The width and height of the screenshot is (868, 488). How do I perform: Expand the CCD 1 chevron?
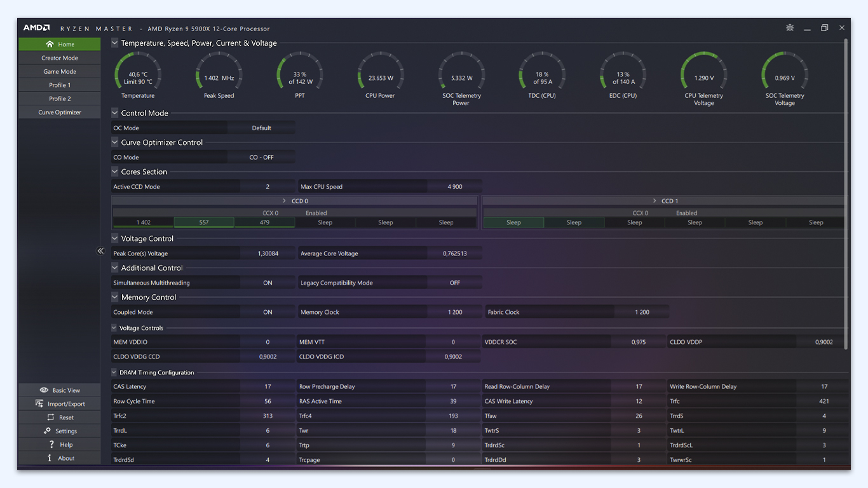(654, 201)
